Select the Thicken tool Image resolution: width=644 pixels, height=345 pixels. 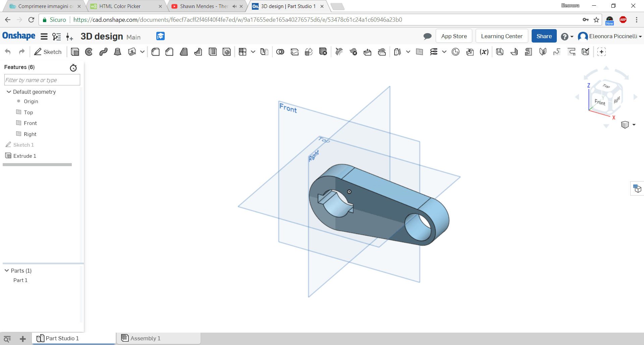(132, 52)
